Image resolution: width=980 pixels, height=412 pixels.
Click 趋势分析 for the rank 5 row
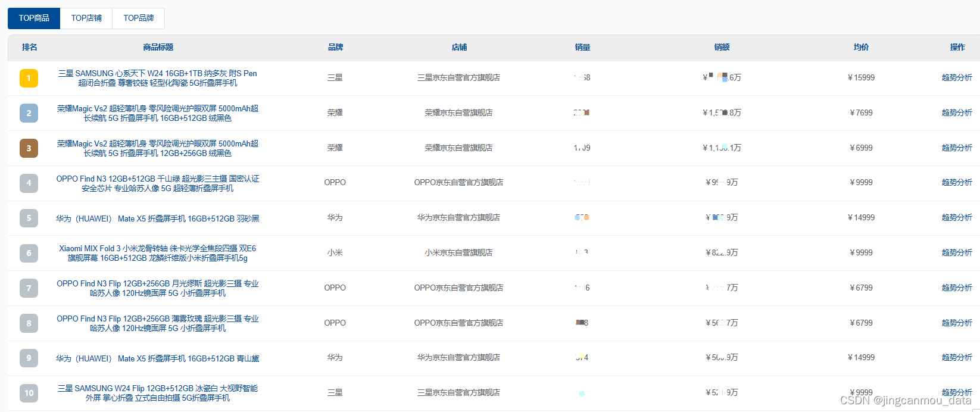pyautogui.click(x=957, y=217)
